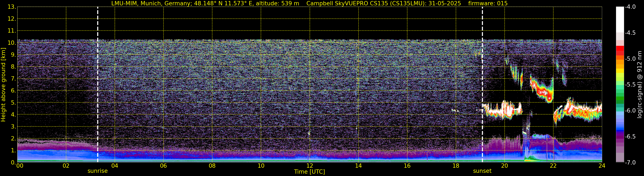This screenshot has width=644, height=176.
Task: Click the height axis tick label '7.'
Action: [x=13, y=79]
